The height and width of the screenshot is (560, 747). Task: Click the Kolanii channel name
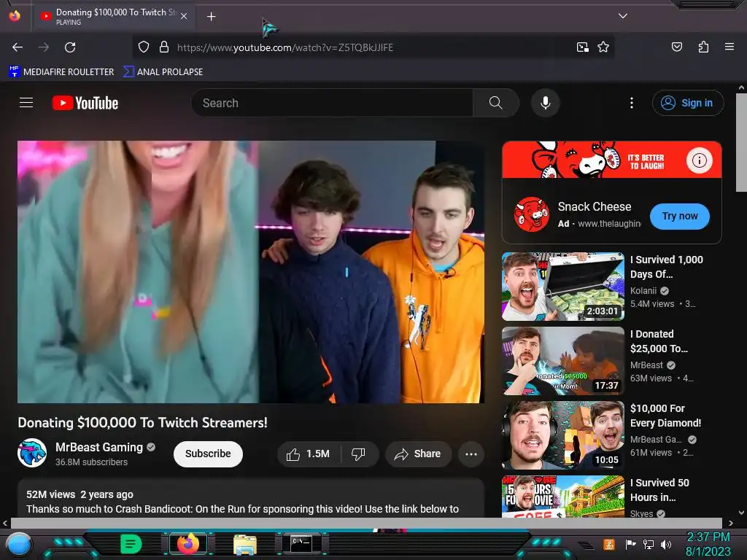pos(643,290)
